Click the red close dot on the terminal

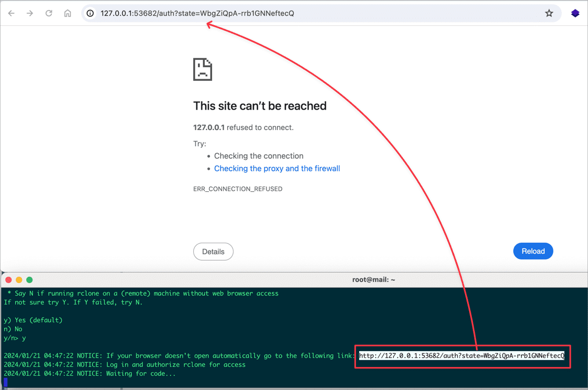(x=8, y=279)
